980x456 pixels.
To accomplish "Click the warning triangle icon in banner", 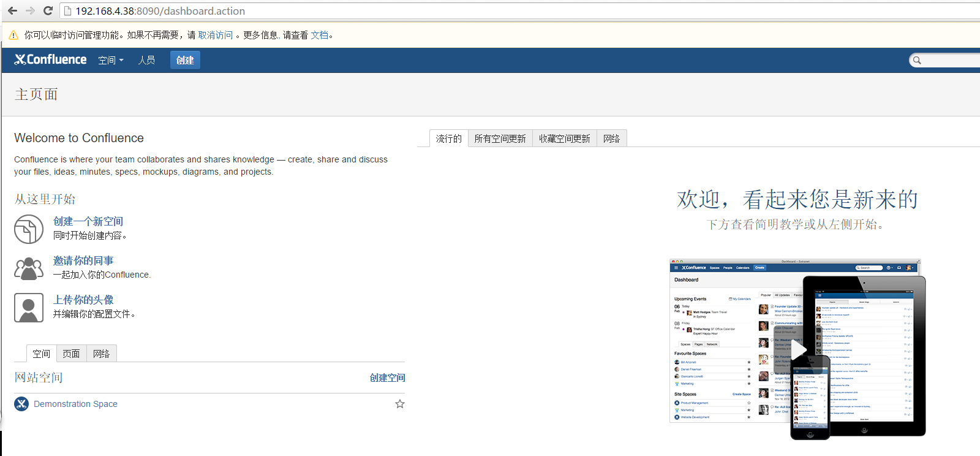I will 13,36.
